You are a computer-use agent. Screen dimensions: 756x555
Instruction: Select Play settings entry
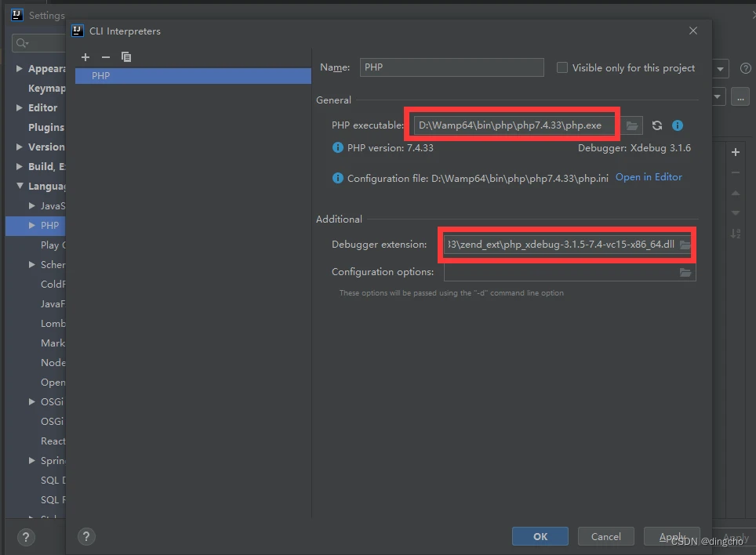53,245
